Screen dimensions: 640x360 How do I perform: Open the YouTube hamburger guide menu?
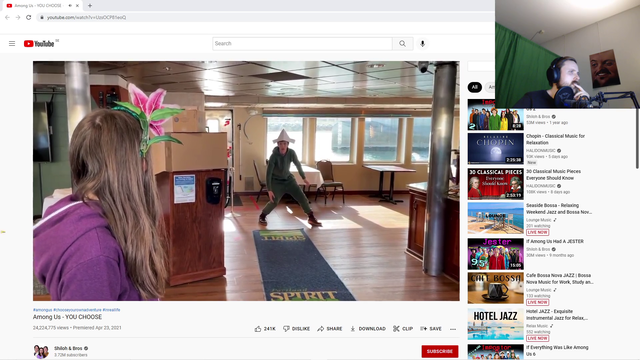pyautogui.click(x=12, y=43)
